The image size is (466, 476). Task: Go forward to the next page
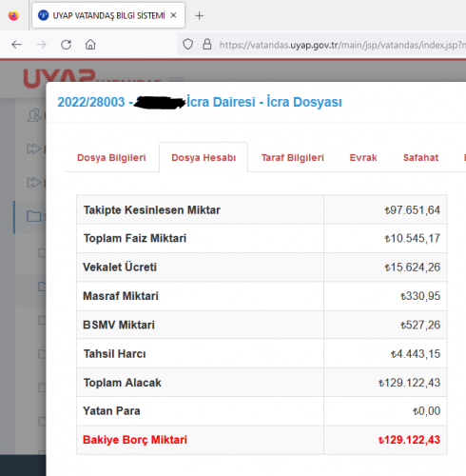[x=41, y=45]
